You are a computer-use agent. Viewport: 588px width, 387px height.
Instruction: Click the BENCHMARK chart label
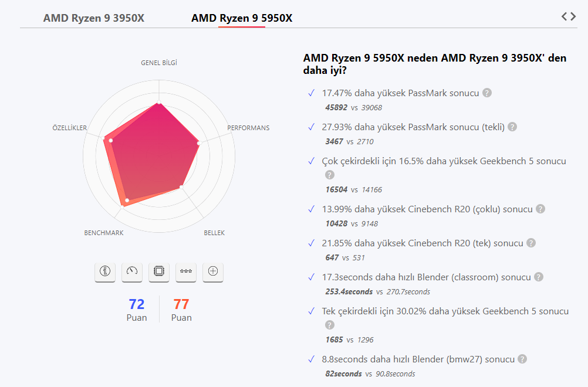tap(104, 233)
